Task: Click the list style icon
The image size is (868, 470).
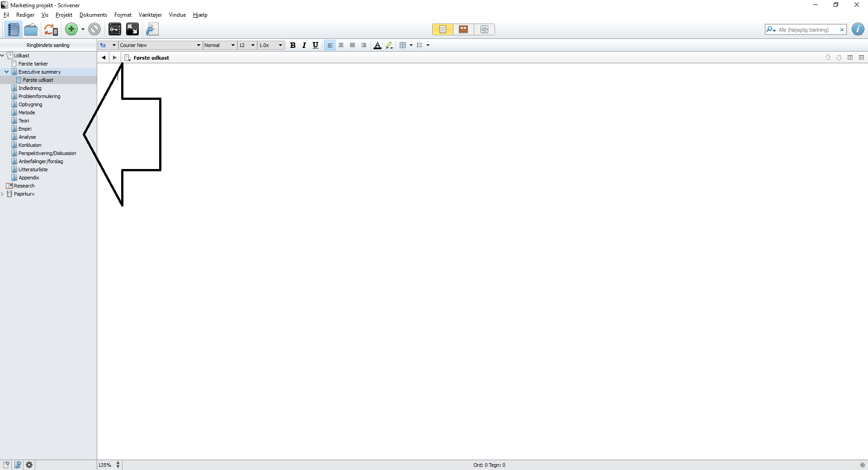Action: (420, 45)
